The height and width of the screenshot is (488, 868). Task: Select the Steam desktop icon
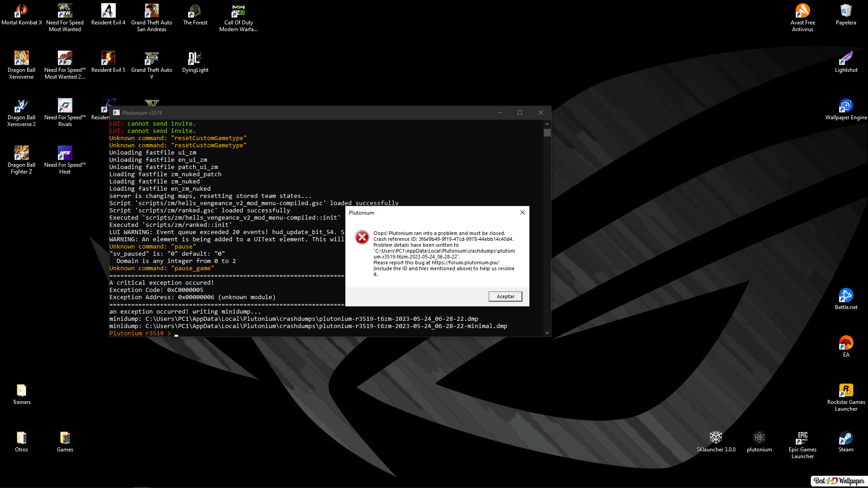tap(846, 441)
